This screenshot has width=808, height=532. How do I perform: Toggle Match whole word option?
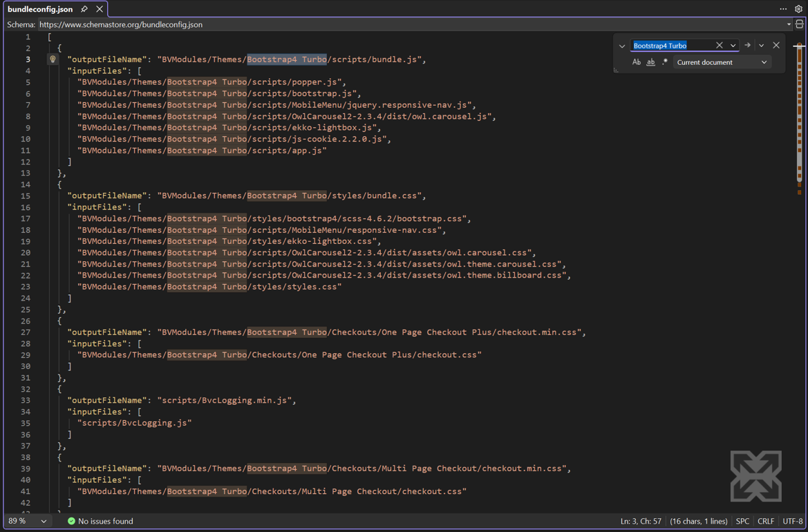(651, 62)
